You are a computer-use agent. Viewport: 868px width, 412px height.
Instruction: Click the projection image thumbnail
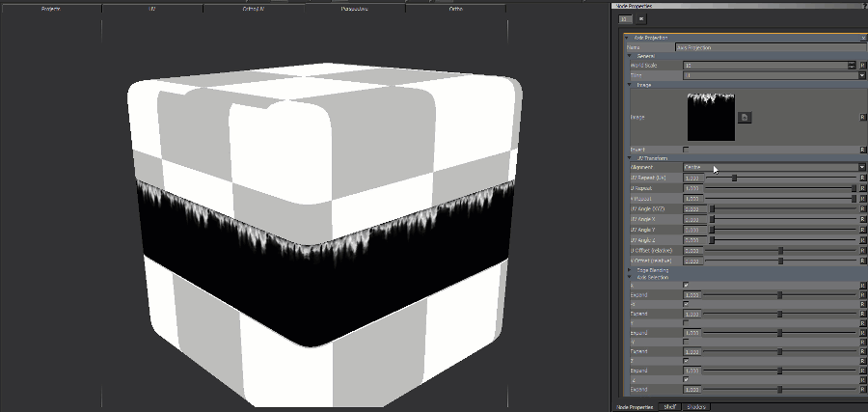710,117
